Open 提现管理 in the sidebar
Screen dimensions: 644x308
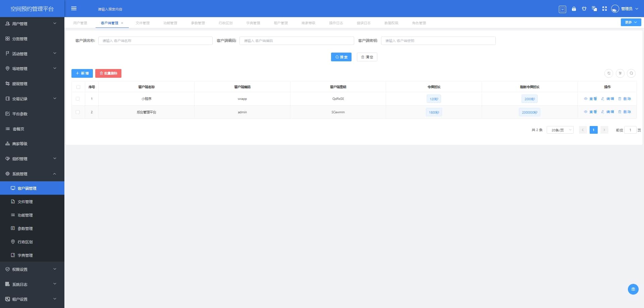click(32, 83)
